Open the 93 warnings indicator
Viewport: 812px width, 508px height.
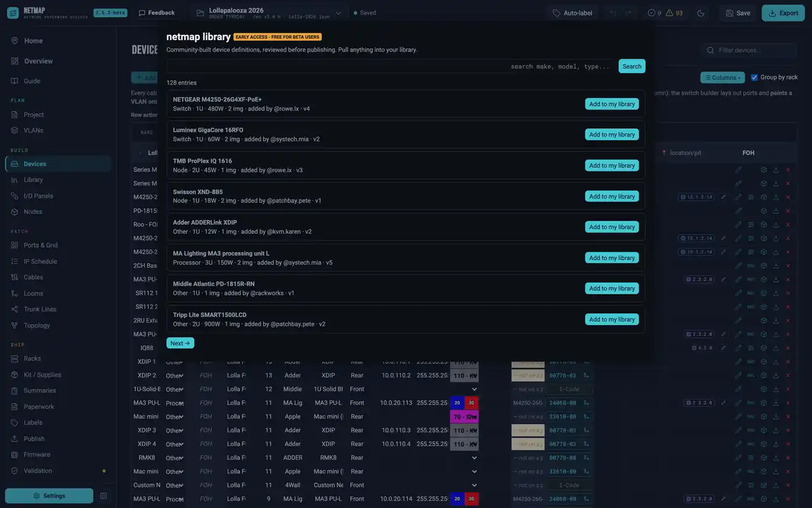[x=674, y=13]
